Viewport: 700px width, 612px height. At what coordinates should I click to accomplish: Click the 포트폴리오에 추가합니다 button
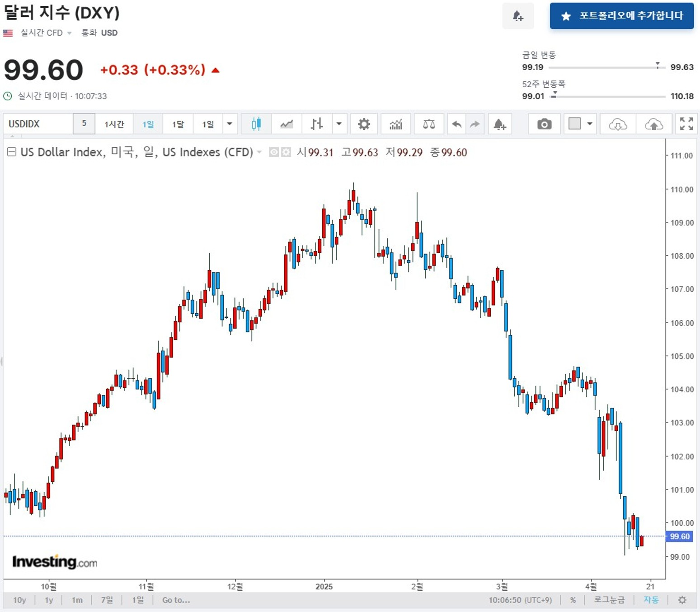point(621,16)
